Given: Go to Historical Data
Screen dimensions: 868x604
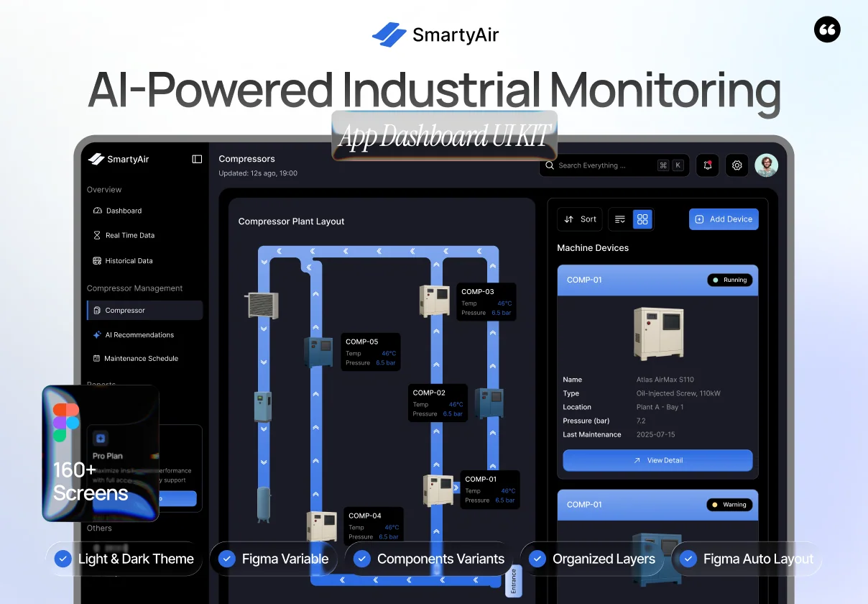Looking at the screenshot, I should point(123,261).
